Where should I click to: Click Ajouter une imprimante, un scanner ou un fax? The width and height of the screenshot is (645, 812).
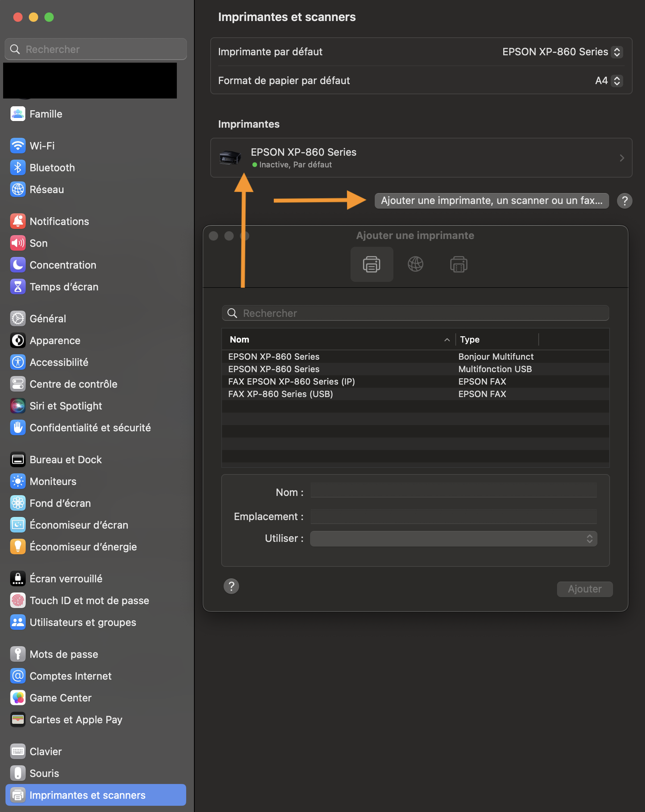[x=492, y=201]
